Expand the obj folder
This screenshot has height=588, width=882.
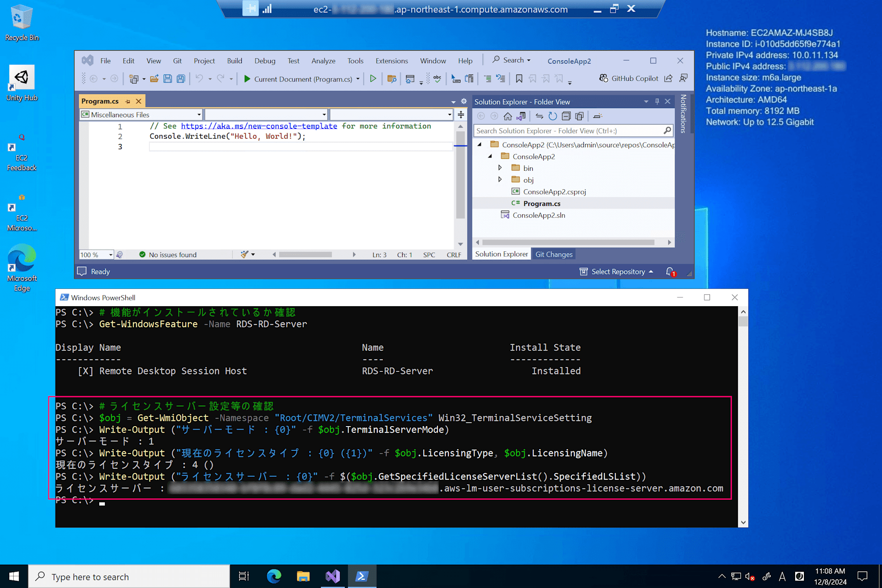coord(500,180)
